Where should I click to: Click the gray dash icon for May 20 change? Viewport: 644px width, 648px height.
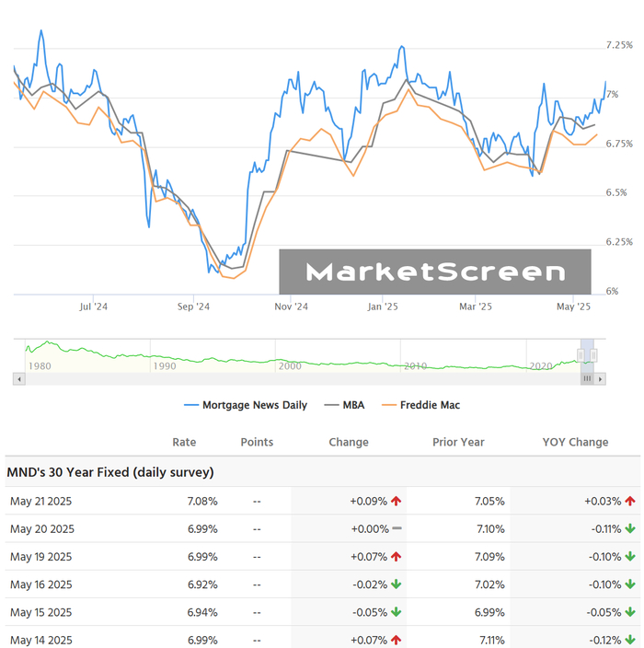pos(397,528)
